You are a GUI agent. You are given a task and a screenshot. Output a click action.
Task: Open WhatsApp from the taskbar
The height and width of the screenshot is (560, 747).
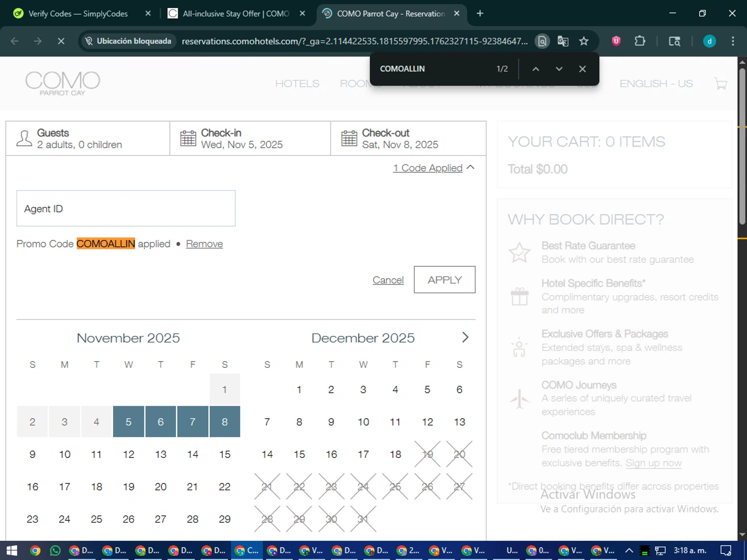coord(55,551)
